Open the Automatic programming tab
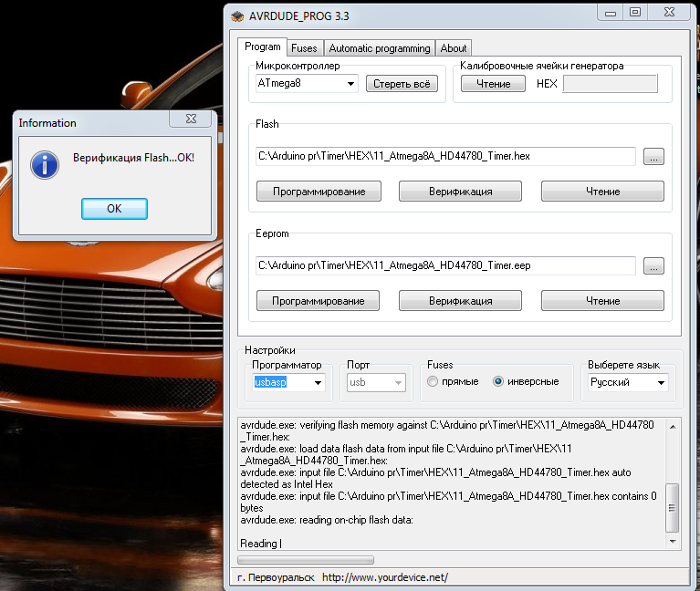700x591 pixels. (x=379, y=48)
